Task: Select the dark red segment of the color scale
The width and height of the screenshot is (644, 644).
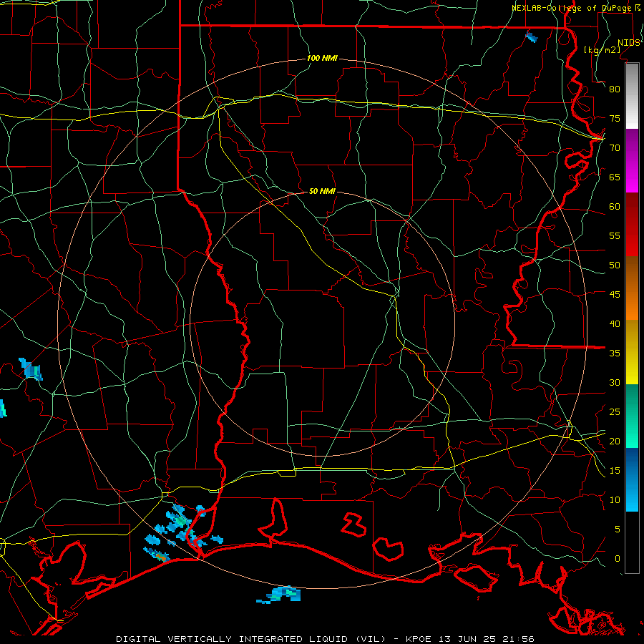Action: (632, 224)
